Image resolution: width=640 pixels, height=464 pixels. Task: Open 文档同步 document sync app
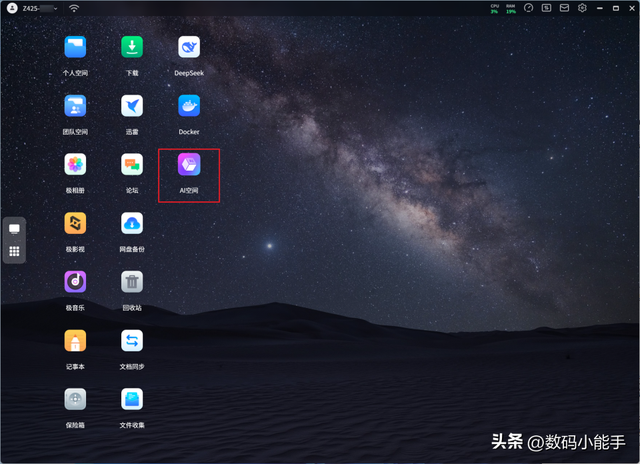[x=132, y=341]
